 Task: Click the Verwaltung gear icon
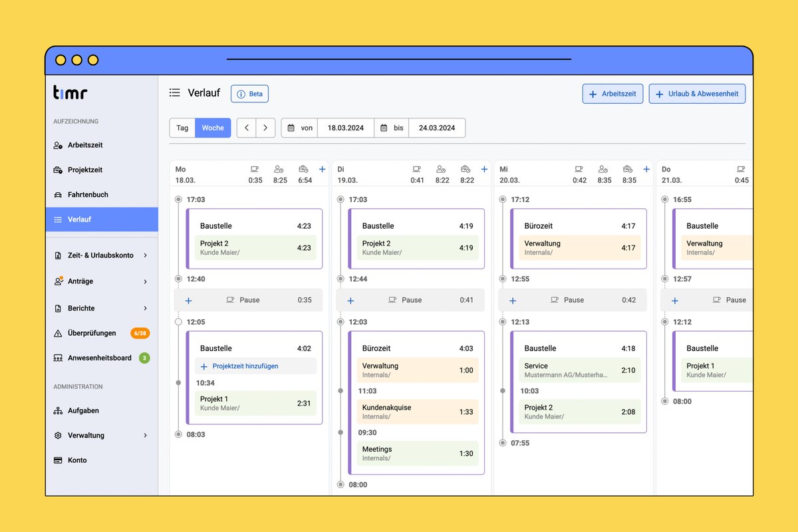click(58, 436)
